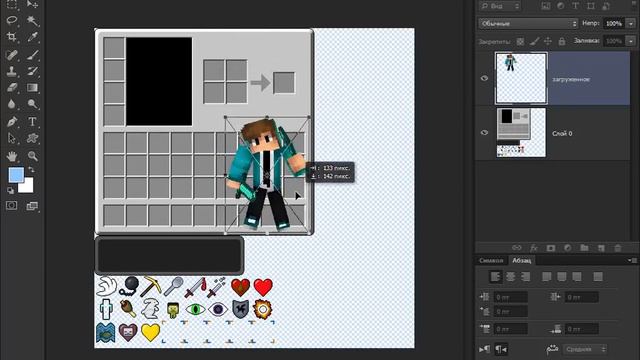Select the History Brush tool

[32, 71]
